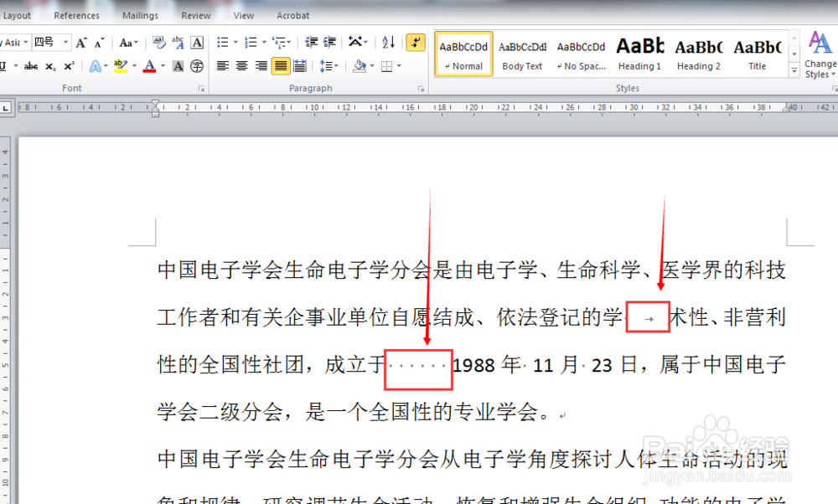Apply distributed alignment
This screenshot has height=504, width=838.
tap(300, 66)
